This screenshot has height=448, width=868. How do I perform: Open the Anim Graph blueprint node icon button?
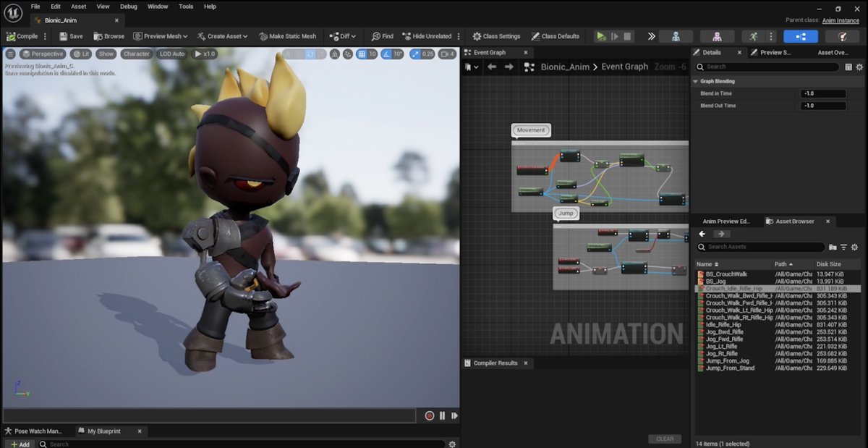[x=530, y=66]
